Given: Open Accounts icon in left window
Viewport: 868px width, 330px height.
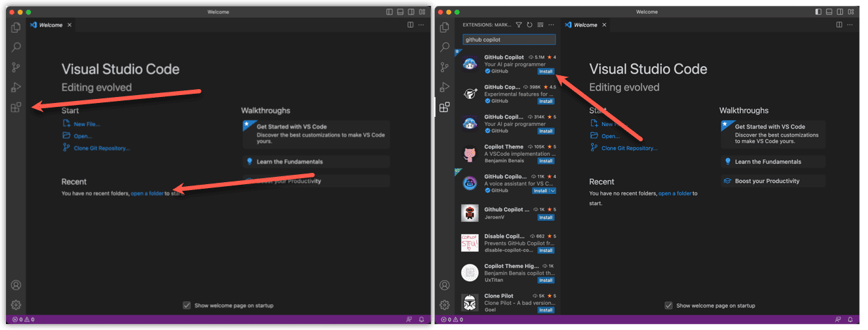Looking at the screenshot, I should click(16, 285).
